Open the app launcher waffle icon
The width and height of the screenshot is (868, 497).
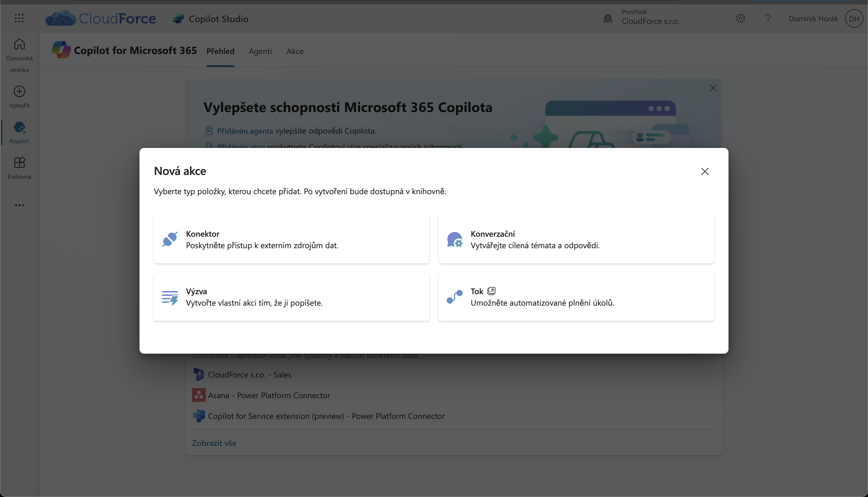[x=19, y=18]
